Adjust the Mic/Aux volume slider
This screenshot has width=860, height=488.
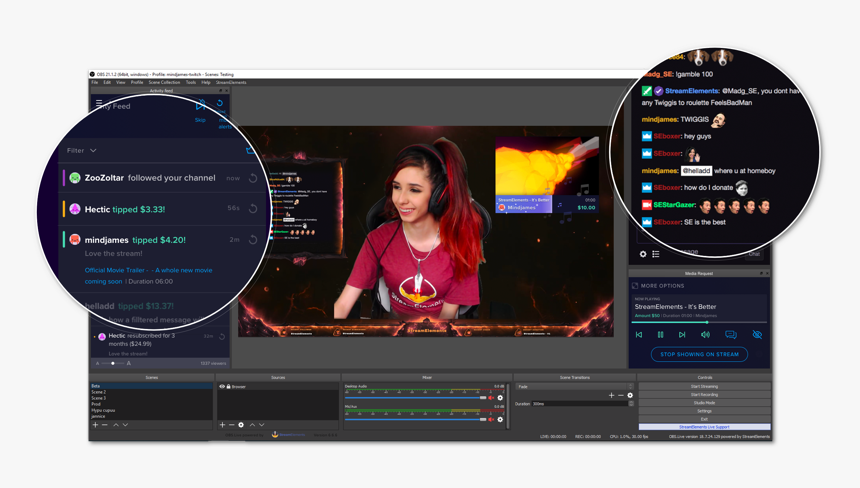pyautogui.click(x=416, y=419)
